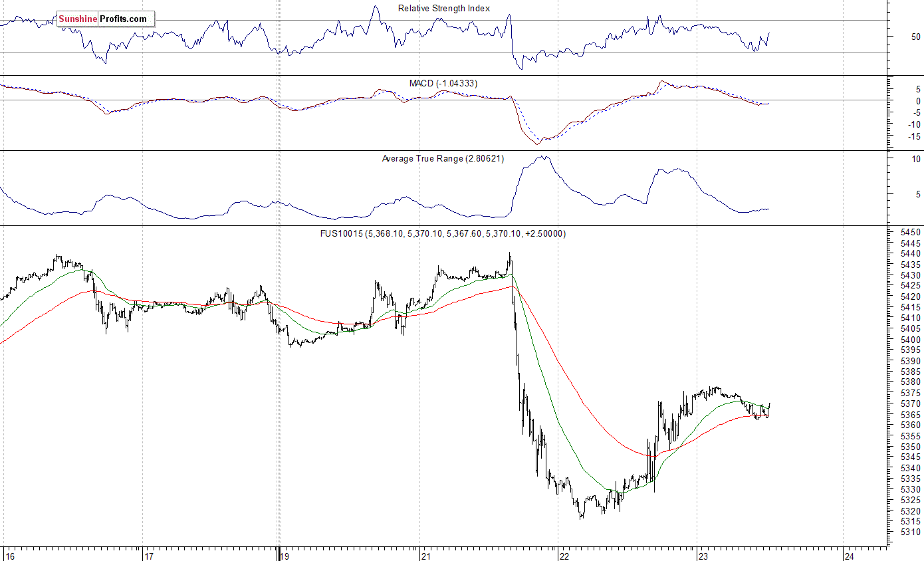Click the 5400 price axis label
Viewport: 924px width, 561px height.
point(911,339)
